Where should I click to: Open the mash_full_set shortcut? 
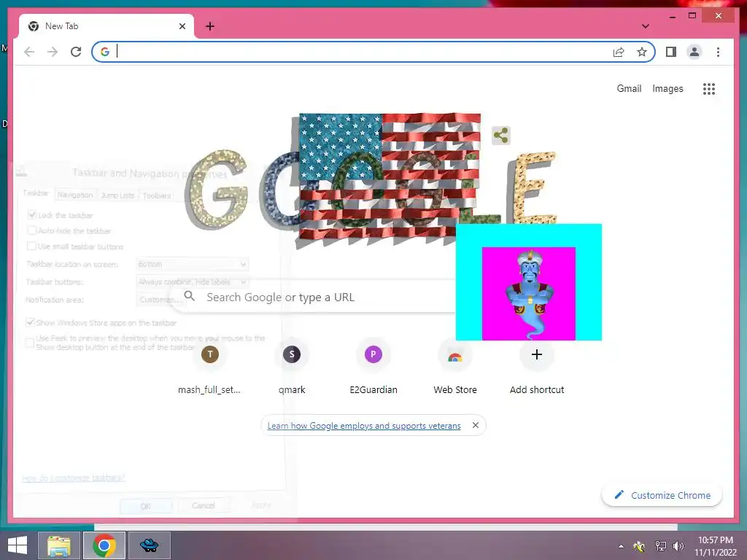(x=209, y=367)
